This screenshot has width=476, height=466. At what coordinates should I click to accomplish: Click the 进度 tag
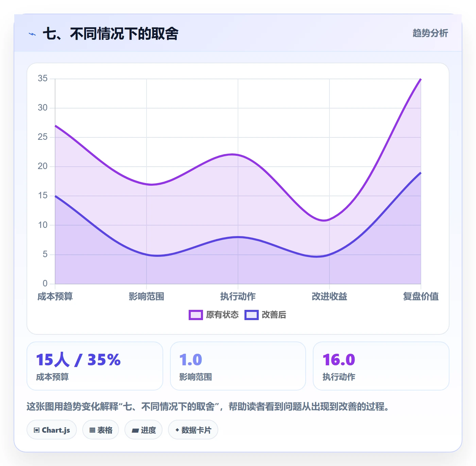143,430
